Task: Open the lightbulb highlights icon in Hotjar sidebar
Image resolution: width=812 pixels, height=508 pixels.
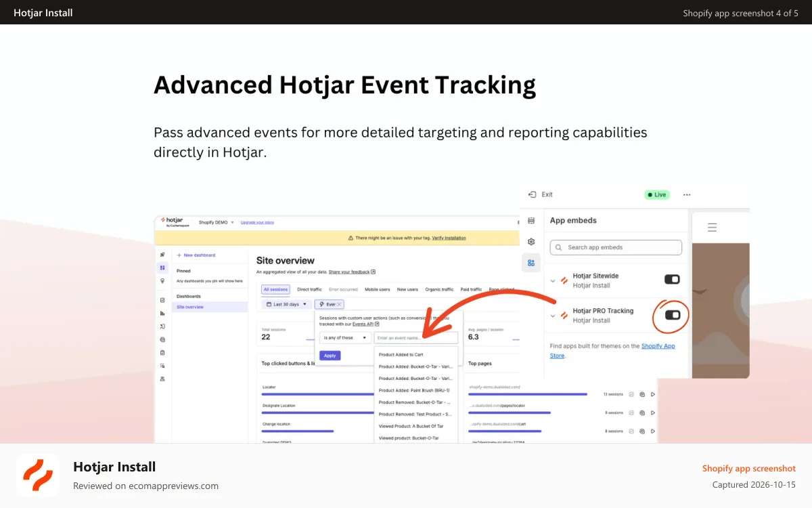Action: pos(162,280)
